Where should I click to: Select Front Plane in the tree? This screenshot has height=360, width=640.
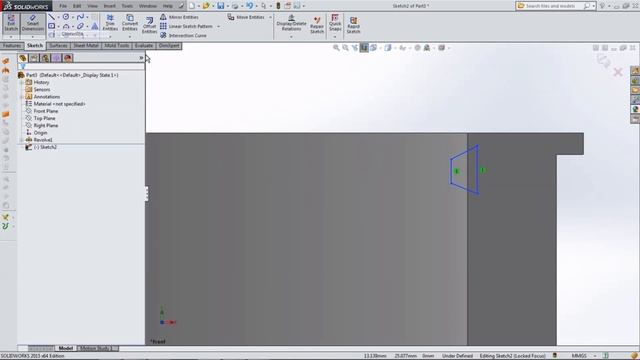[x=46, y=111]
